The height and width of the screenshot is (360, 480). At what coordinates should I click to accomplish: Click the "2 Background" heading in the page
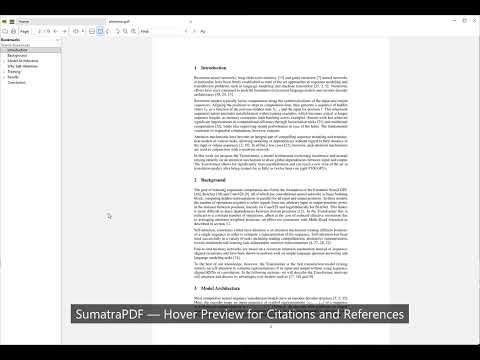coord(210,180)
